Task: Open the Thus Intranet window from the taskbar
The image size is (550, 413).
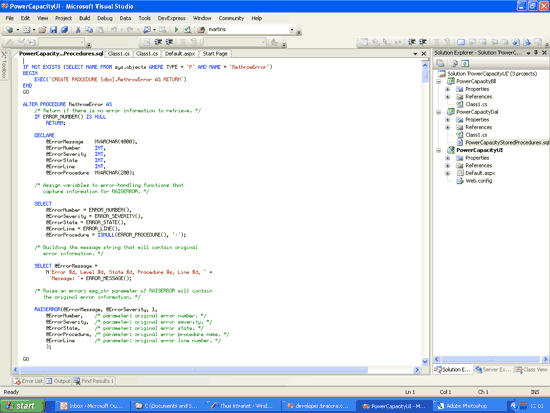Action: tap(243, 406)
